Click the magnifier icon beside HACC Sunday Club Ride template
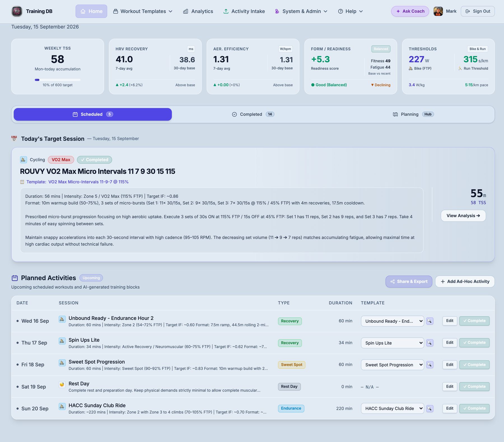The image size is (504, 442). coord(430,408)
